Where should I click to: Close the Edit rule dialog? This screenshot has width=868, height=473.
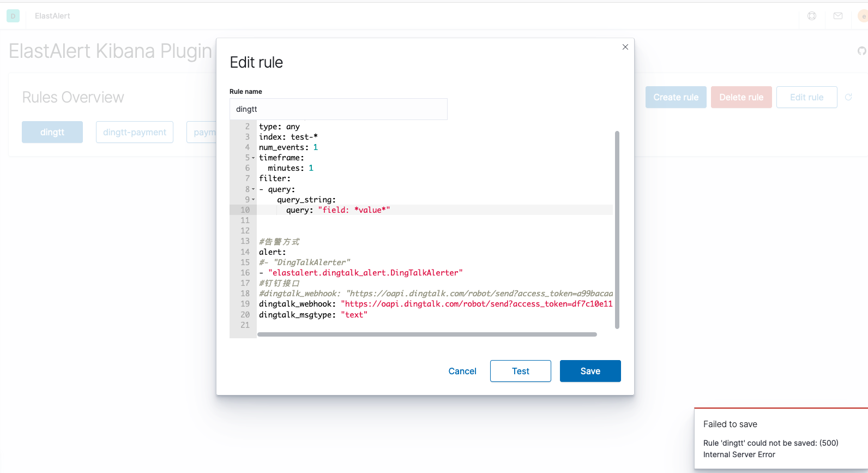625,47
